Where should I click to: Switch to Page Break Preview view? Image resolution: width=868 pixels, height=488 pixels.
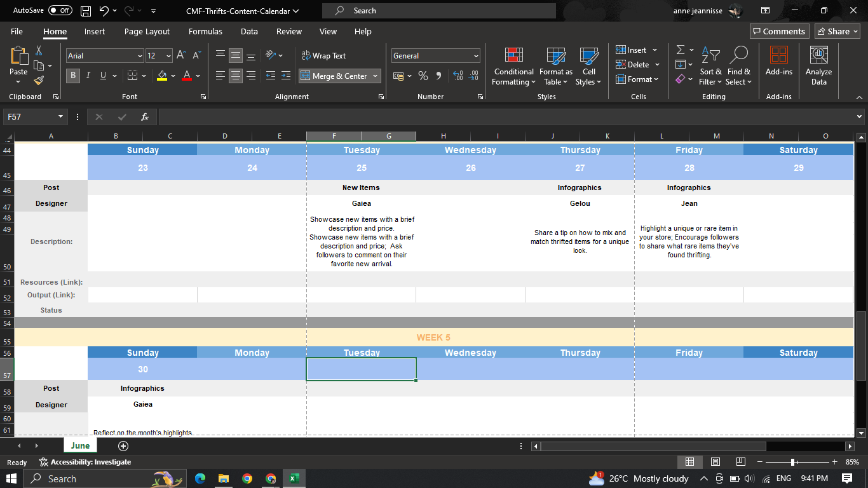pos(740,462)
